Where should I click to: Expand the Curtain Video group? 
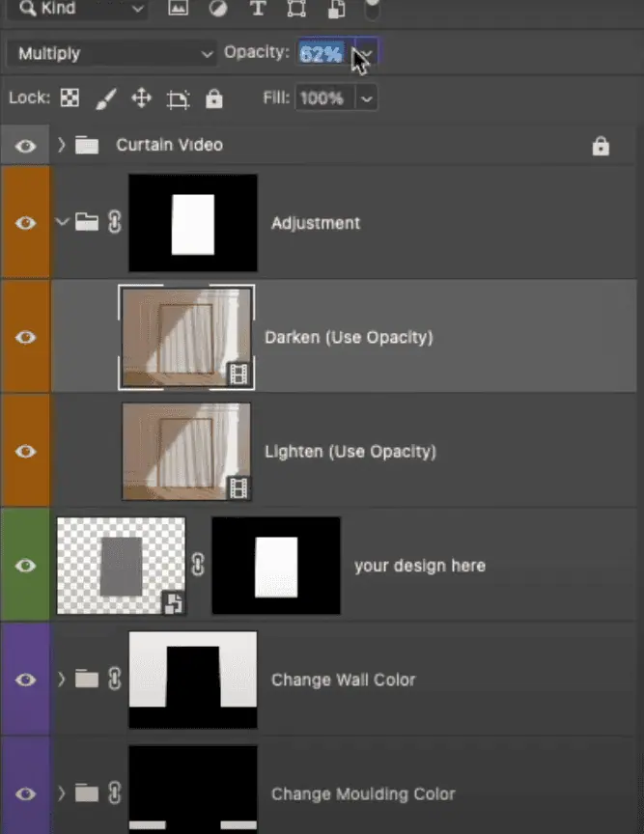[62, 146]
